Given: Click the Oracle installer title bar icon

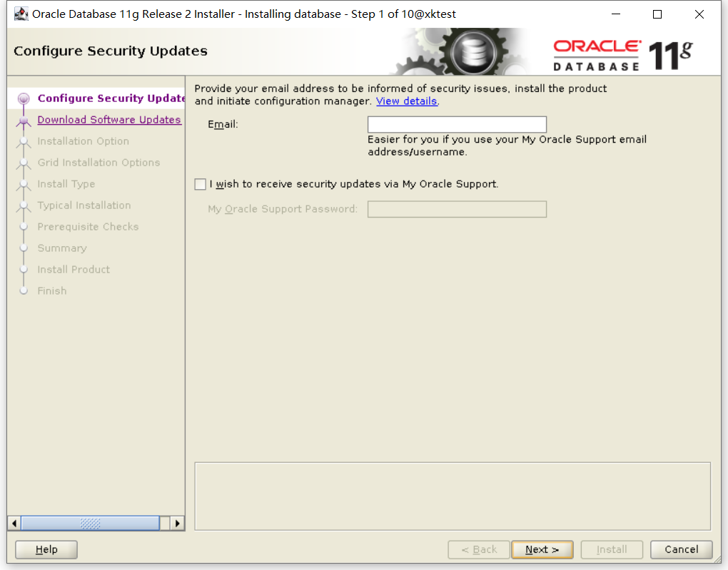Looking at the screenshot, I should (x=21, y=14).
